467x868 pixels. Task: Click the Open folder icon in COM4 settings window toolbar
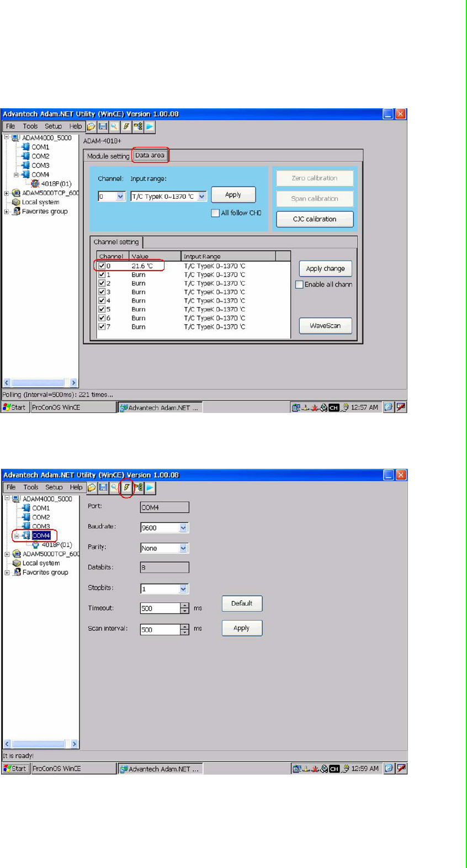92,488
